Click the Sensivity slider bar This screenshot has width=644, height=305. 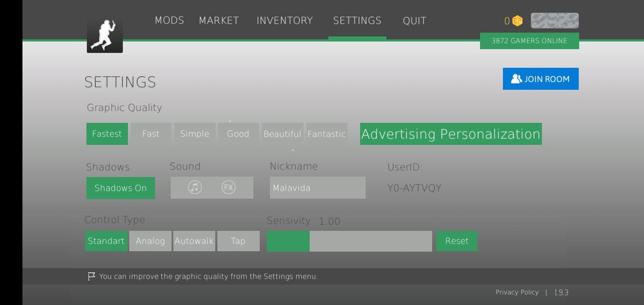(350, 241)
